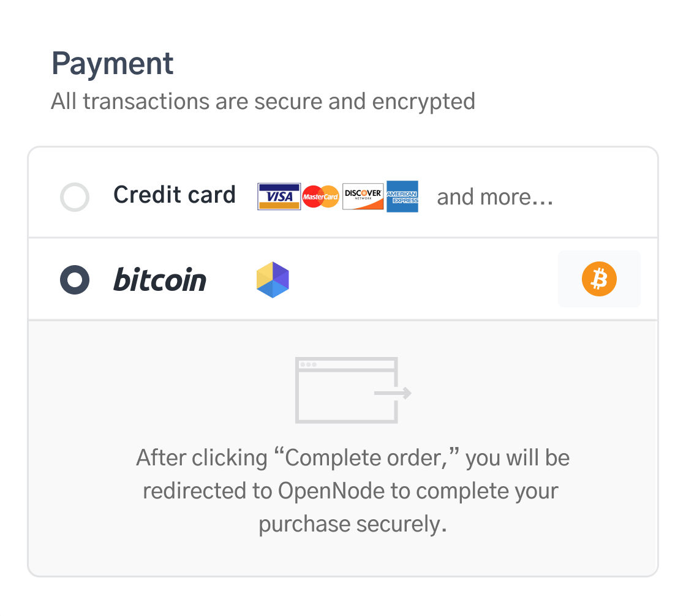This screenshot has width=686, height=616.
Task: Click the multicolored OpenNode hexagon logo
Action: pyautogui.click(x=273, y=280)
